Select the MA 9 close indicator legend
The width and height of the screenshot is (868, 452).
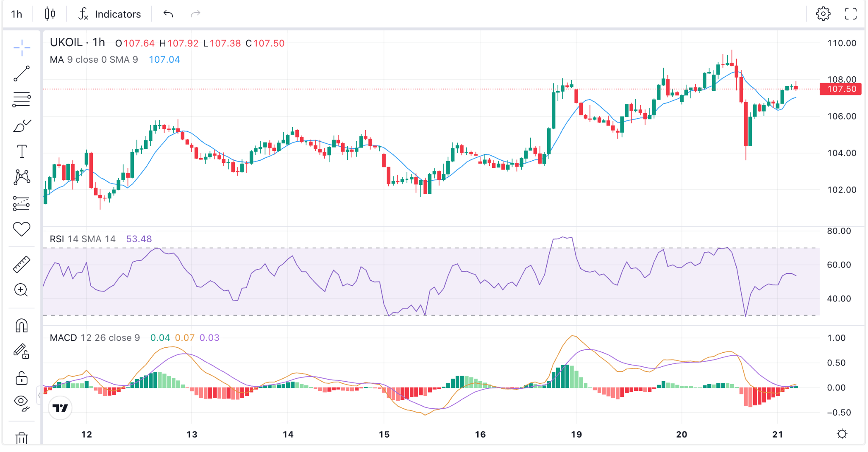(94, 60)
